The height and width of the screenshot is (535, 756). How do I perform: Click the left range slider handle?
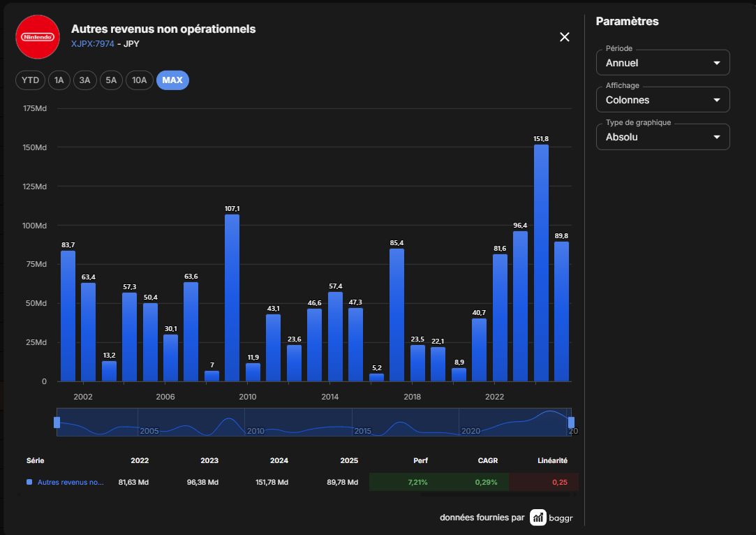(x=57, y=423)
